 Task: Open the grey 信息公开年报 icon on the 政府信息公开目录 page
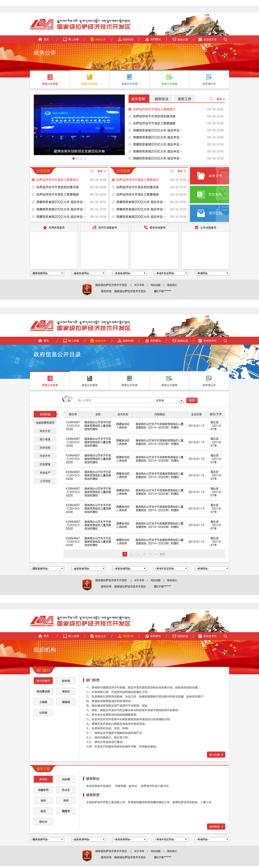(129, 378)
